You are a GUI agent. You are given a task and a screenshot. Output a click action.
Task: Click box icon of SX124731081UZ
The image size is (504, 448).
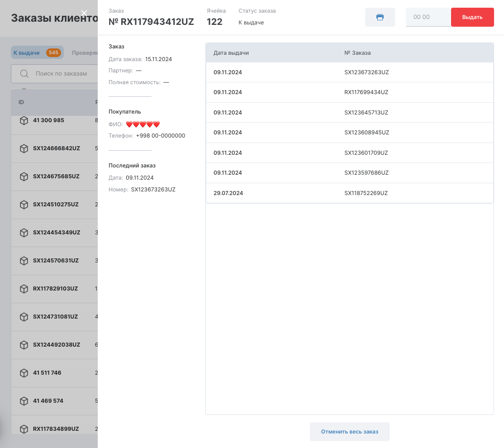(x=24, y=317)
